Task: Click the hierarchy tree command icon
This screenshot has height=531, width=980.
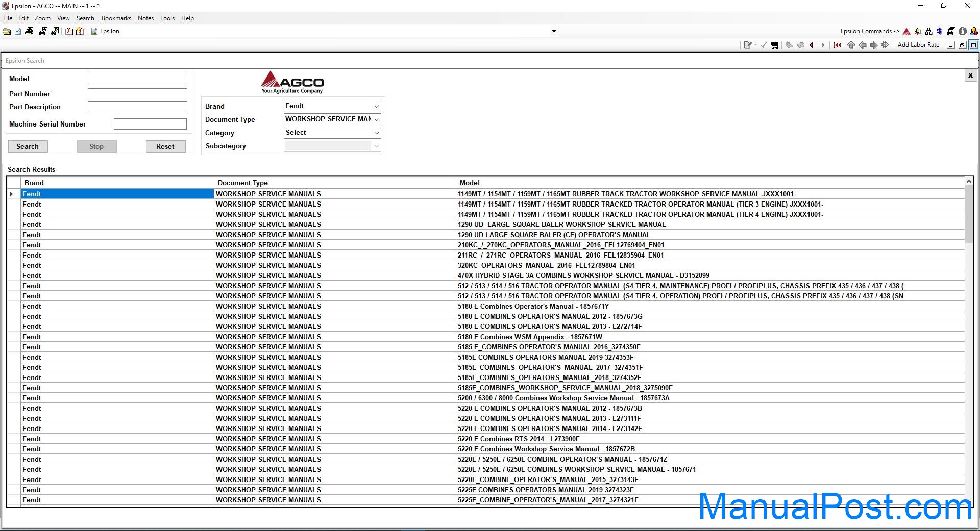Action: pos(928,31)
